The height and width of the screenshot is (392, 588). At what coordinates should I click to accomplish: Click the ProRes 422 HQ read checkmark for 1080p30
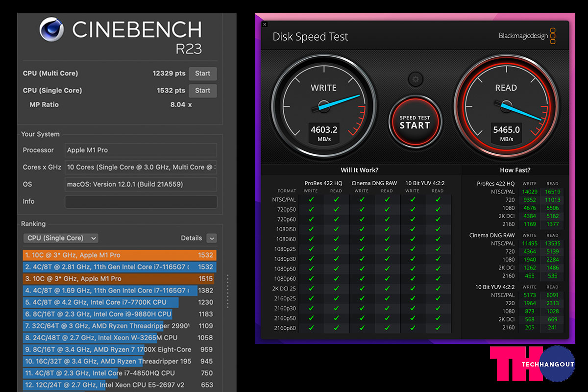pyautogui.click(x=336, y=259)
